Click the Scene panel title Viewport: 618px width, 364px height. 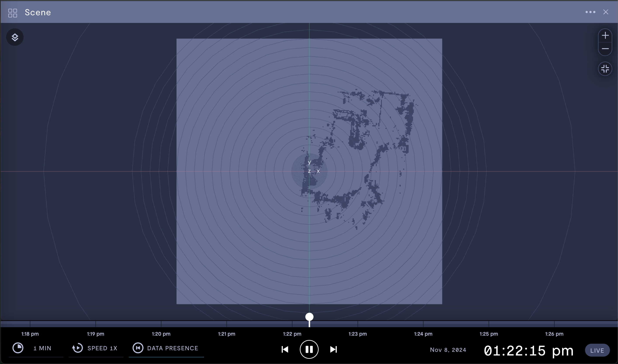click(x=38, y=12)
